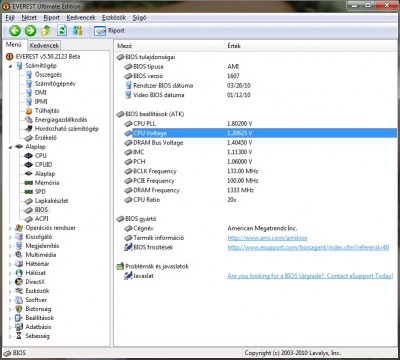Open the Kedvencek menu in the menu bar

click(x=81, y=18)
